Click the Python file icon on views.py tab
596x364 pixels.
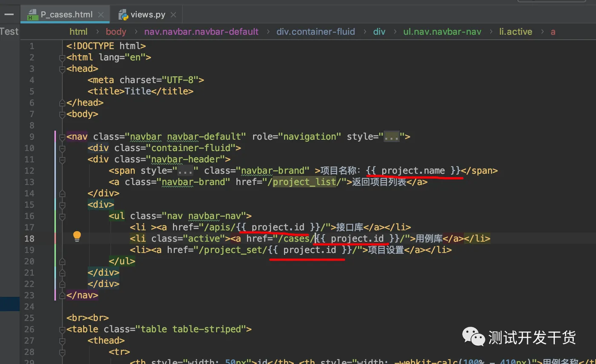123,14
